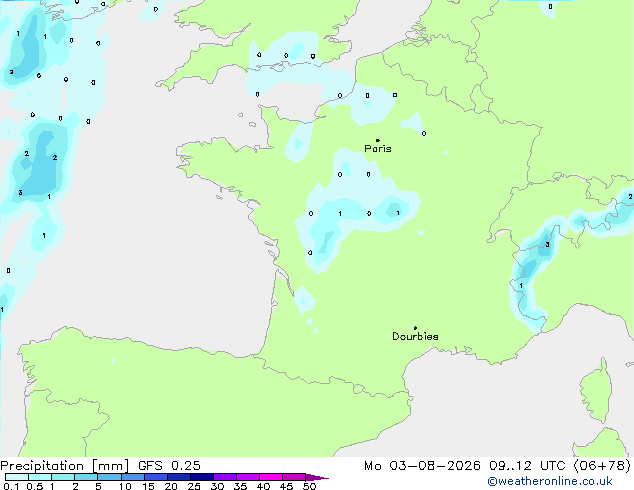Image resolution: width=634 pixels, height=490 pixels.
Task: Select legend swatch between 20 and 25
Action: (179, 477)
